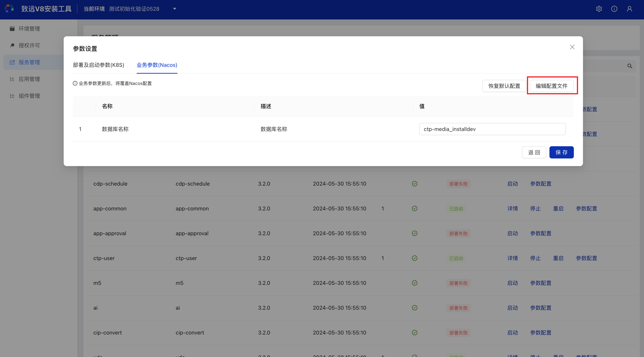Viewport: 644px width, 357px height.
Task: Open 授权许可 in sidebar
Action: [x=29, y=45]
